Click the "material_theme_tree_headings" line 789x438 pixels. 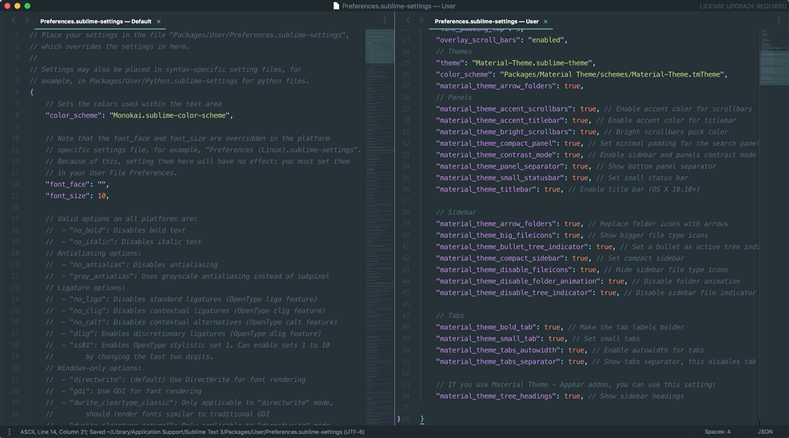560,396
